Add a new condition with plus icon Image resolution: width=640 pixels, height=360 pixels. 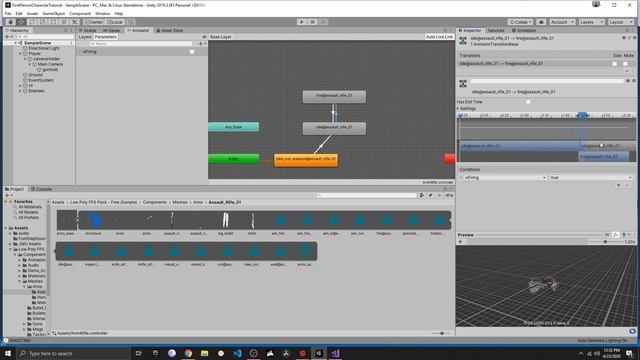tap(618, 185)
